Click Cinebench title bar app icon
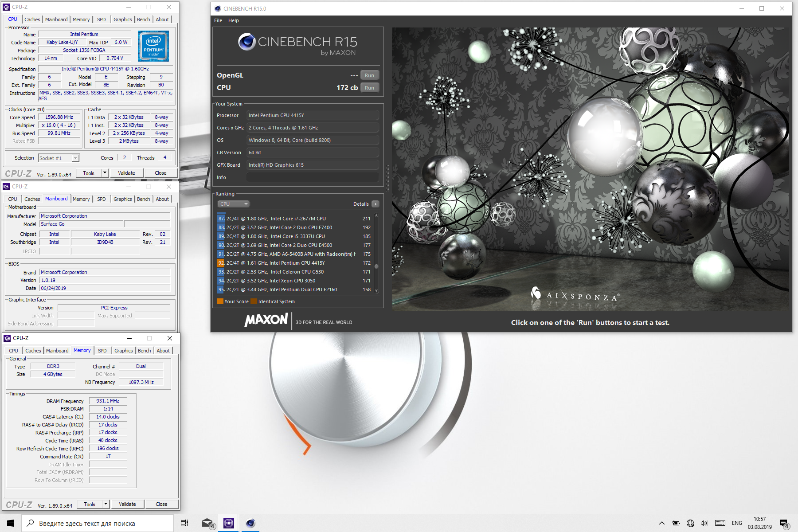The width and height of the screenshot is (798, 532). tap(218, 8)
